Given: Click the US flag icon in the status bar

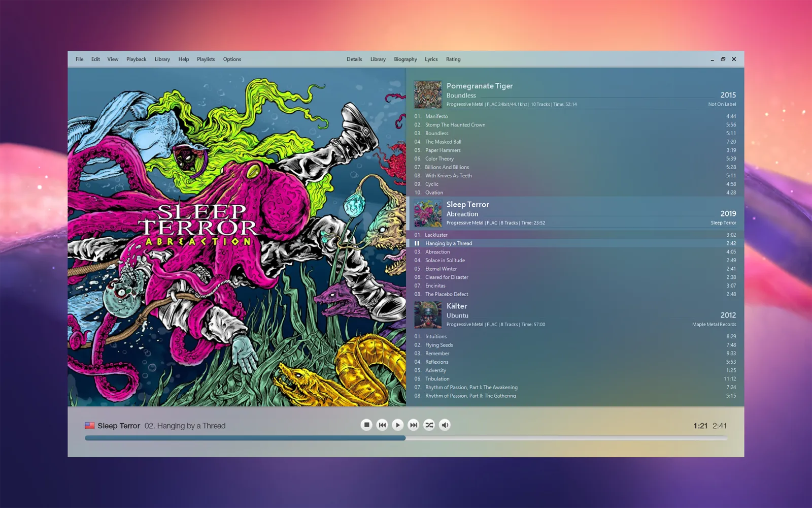Looking at the screenshot, I should tap(90, 426).
